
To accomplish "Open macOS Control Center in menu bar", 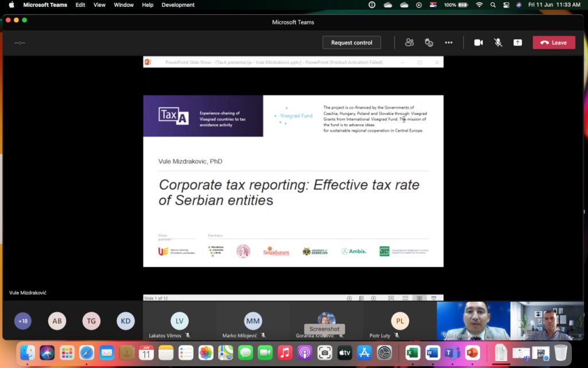I will 506,5.
